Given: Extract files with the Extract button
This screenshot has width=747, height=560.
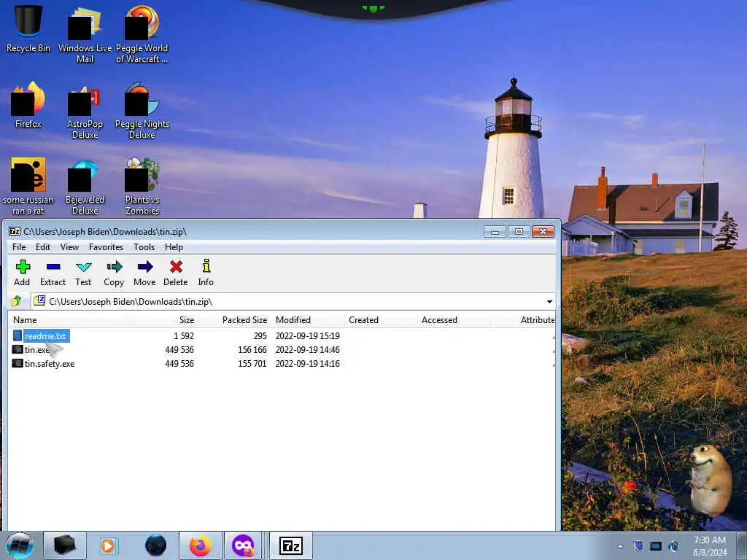Looking at the screenshot, I should 53,273.
